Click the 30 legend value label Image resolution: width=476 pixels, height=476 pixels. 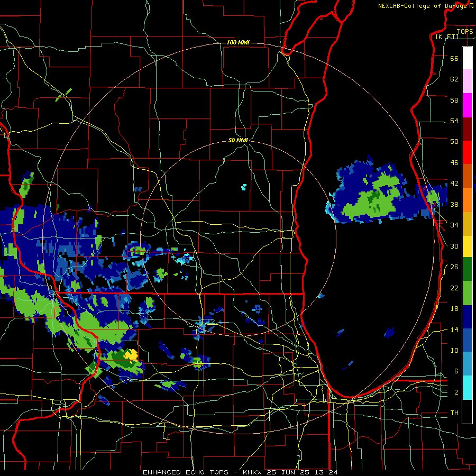[x=454, y=246]
